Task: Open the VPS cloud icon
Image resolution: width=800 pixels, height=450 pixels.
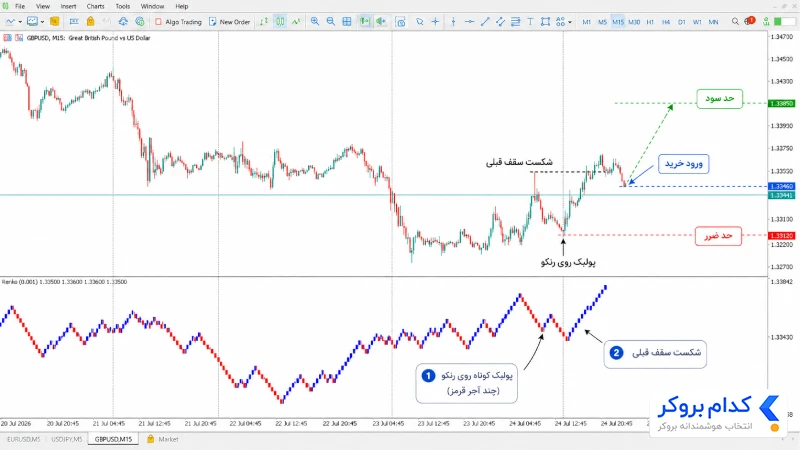Action: (123, 21)
